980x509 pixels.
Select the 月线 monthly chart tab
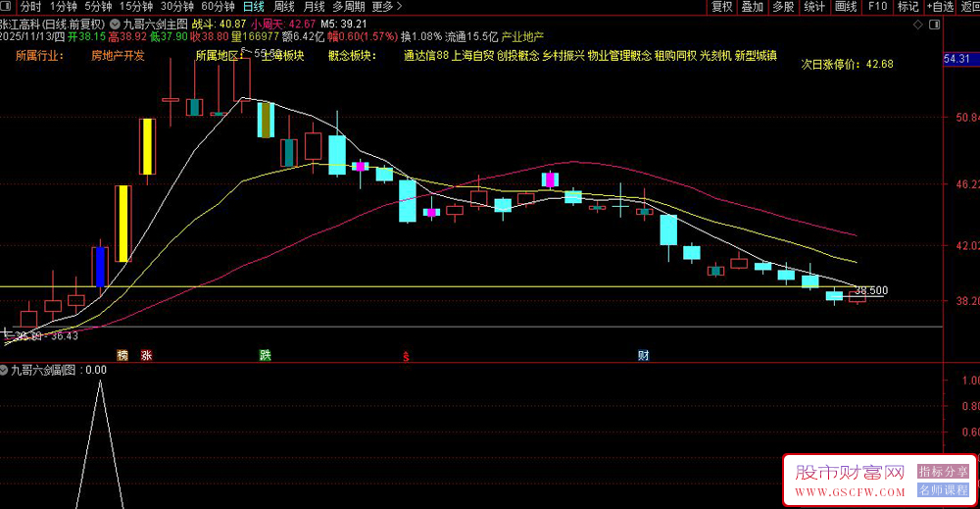[x=314, y=6]
